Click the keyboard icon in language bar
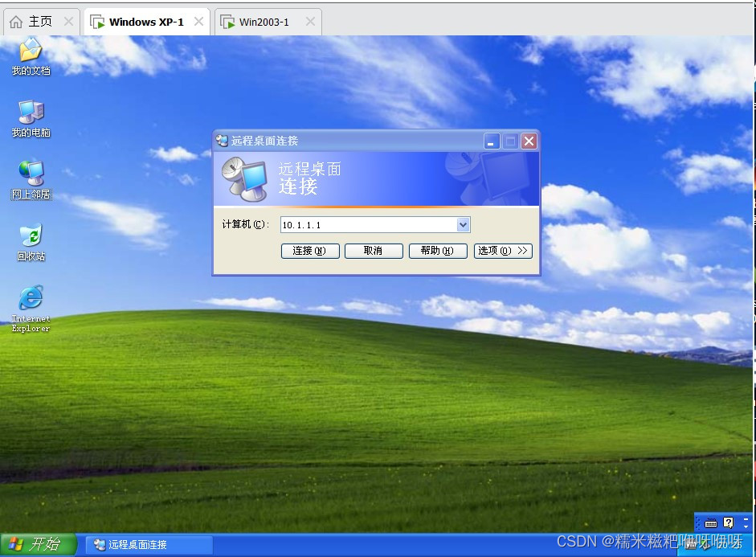Viewport: 756px width, 557px height. [x=711, y=522]
